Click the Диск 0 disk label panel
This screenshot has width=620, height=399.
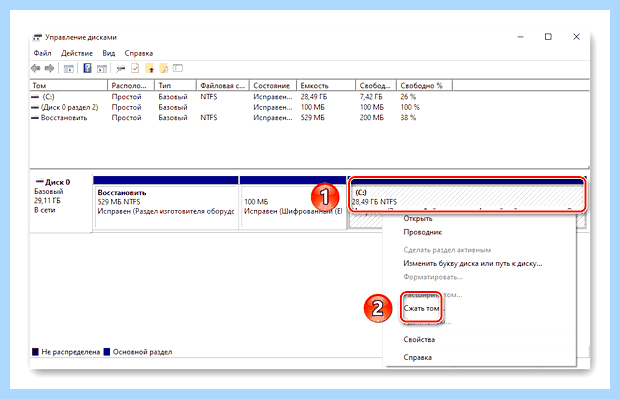61,202
